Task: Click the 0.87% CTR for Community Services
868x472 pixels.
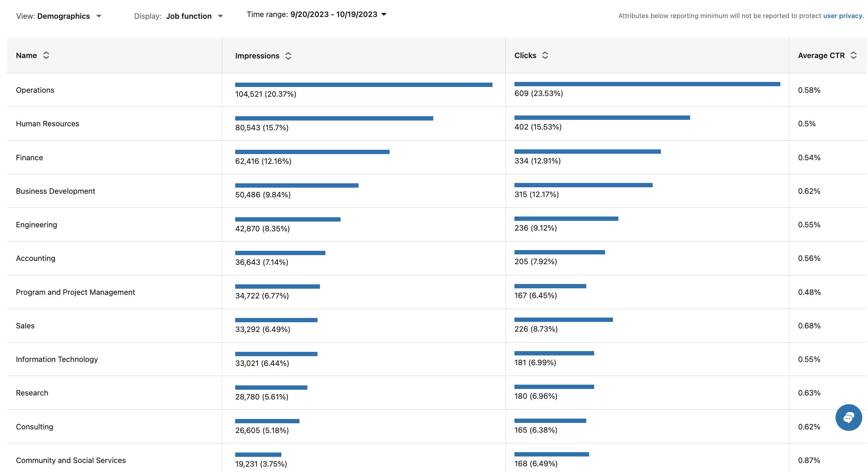Action: (809, 460)
